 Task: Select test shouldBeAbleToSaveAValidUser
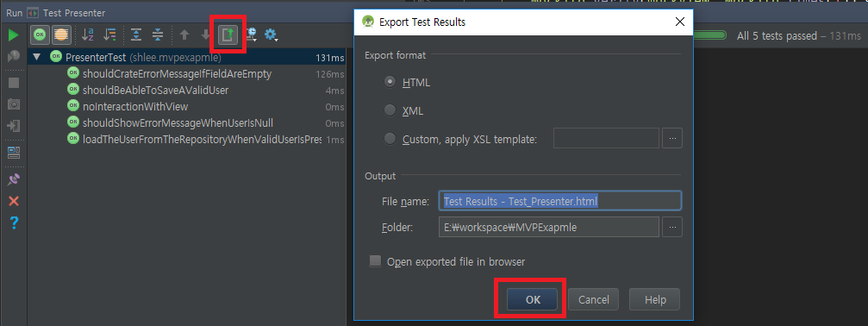tap(187, 90)
